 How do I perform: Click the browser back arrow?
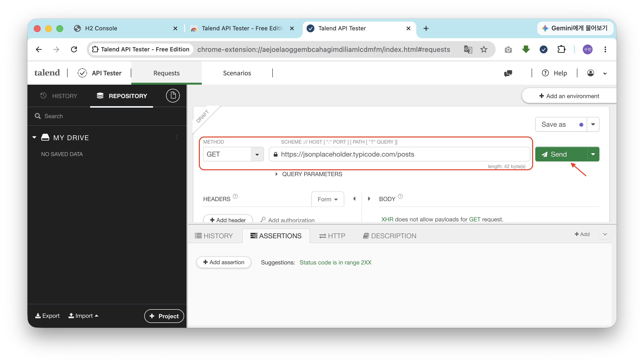point(39,49)
